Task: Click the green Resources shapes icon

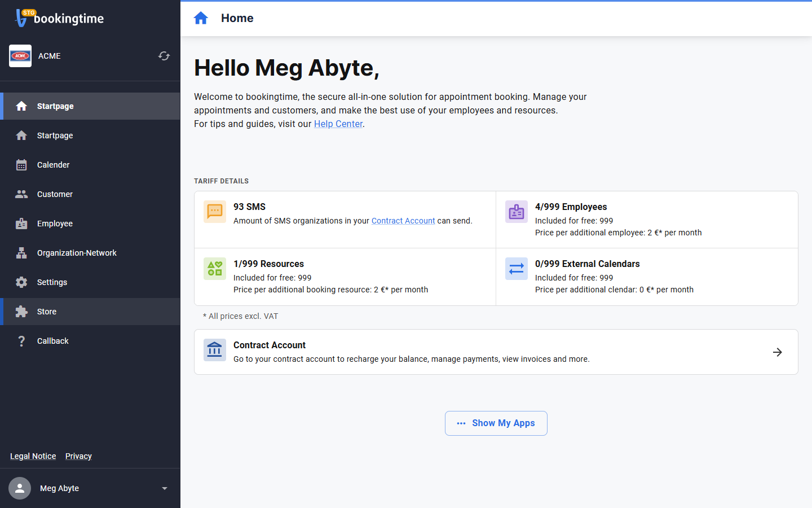Action: (215, 269)
